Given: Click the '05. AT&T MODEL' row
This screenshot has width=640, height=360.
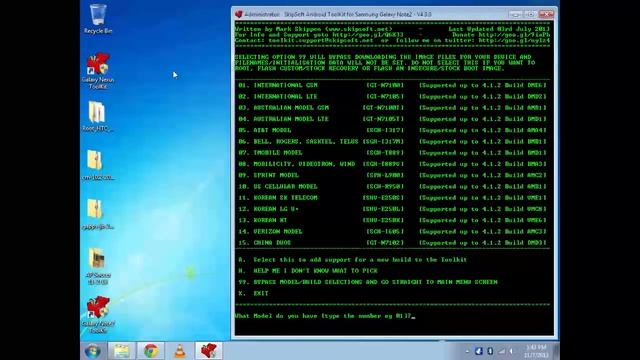Looking at the screenshot, I should point(393,130).
